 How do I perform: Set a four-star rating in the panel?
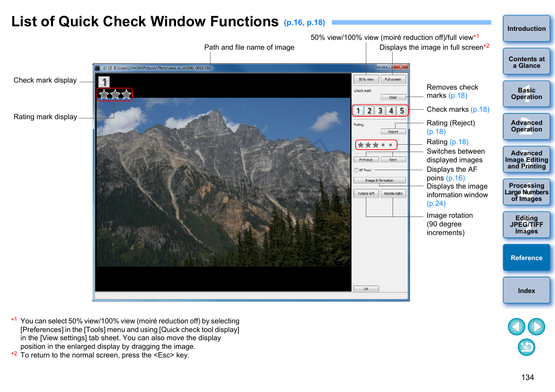click(x=383, y=145)
